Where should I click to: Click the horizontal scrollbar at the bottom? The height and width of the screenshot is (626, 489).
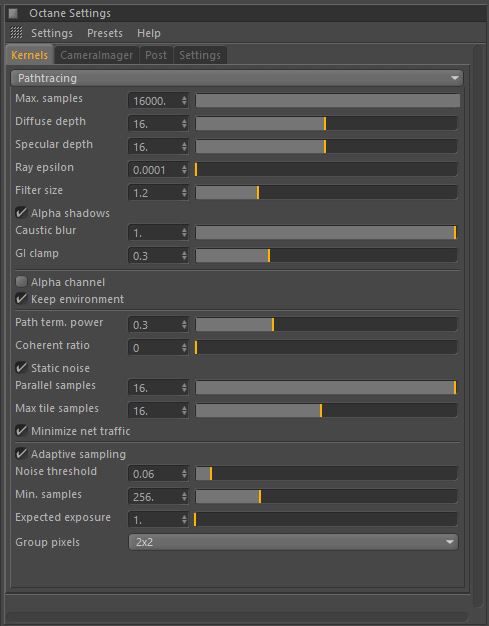[x=237, y=617]
